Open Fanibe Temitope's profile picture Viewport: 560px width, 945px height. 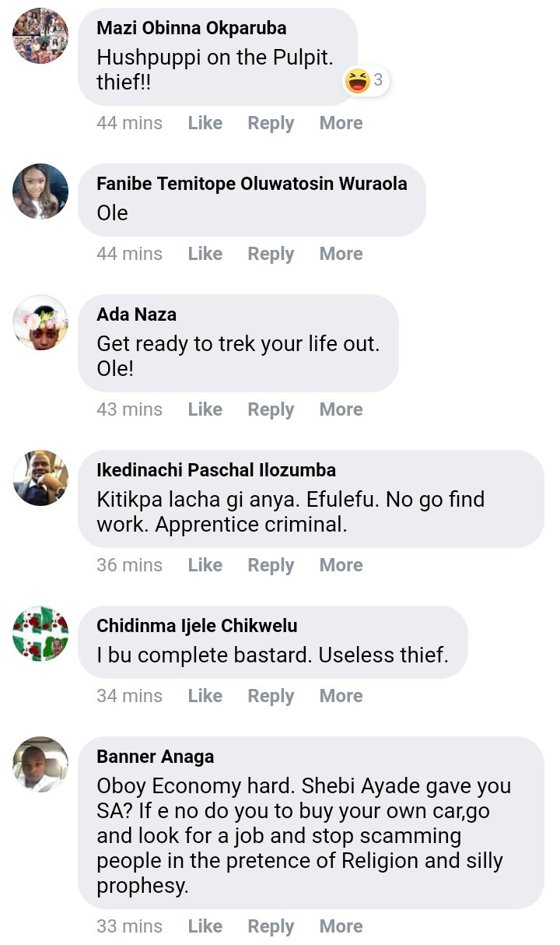click(x=40, y=191)
